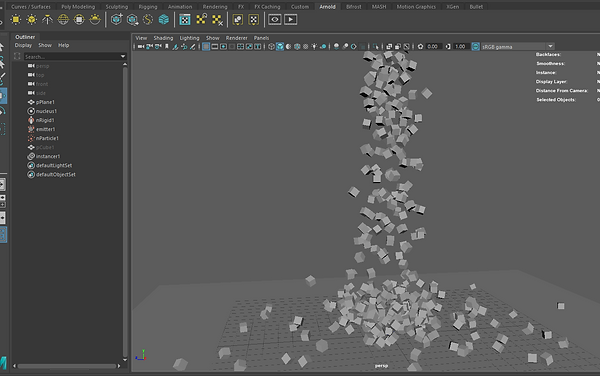Click the gamma value field 1.00
This screenshot has height=376, width=600.
(460, 47)
